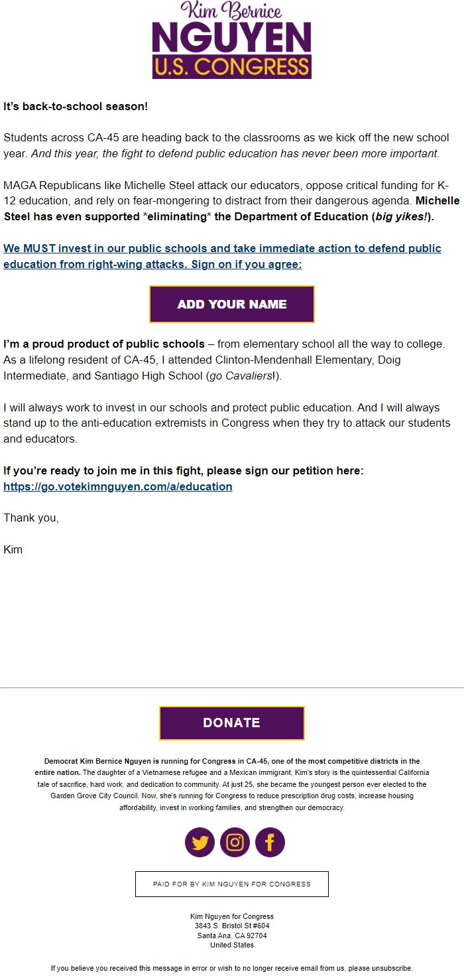464x980 pixels.
Task: Select the Facebook 'f' graphic in footer
Action: pyautogui.click(x=270, y=842)
